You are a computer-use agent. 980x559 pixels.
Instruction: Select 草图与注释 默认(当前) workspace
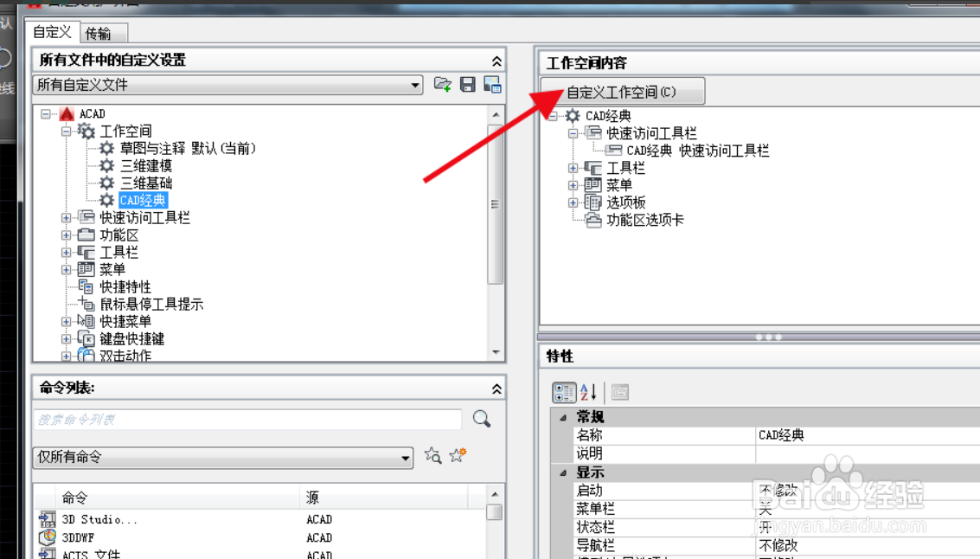(x=188, y=148)
